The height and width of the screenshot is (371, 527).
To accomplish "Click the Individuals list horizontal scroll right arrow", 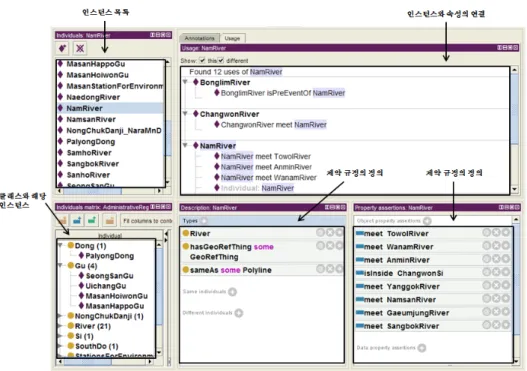I will click(x=159, y=191).
